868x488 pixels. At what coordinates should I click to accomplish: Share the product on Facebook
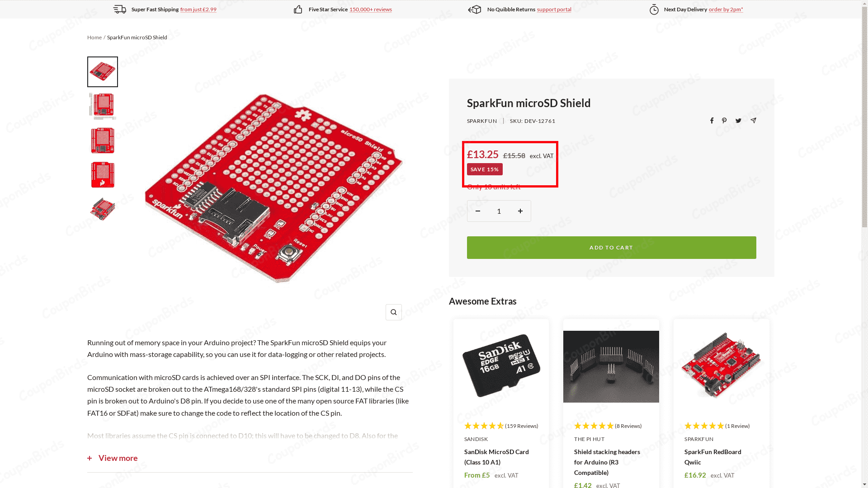click(712, 121)
